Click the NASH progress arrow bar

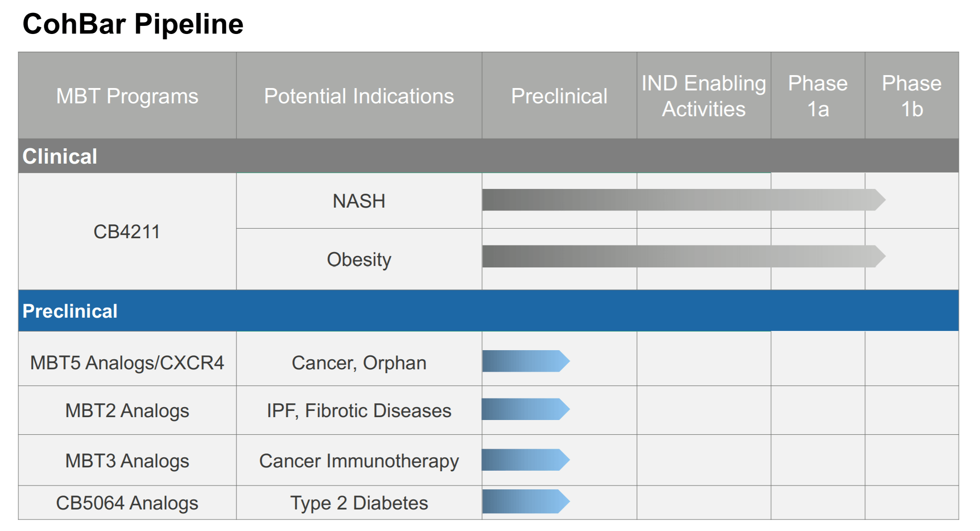(684, 200)
